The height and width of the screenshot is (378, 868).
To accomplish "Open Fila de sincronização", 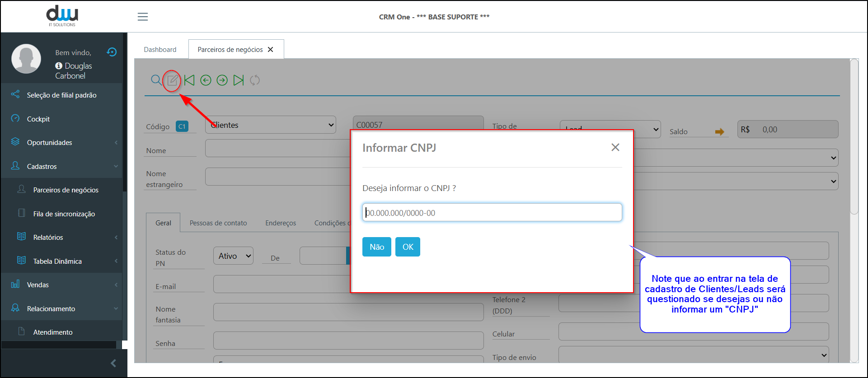I will (62, 214).
